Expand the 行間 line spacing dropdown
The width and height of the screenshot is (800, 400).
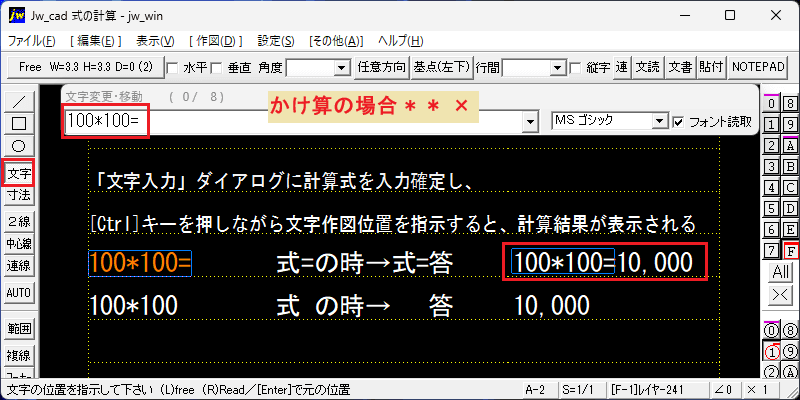[x=559, y=67]
